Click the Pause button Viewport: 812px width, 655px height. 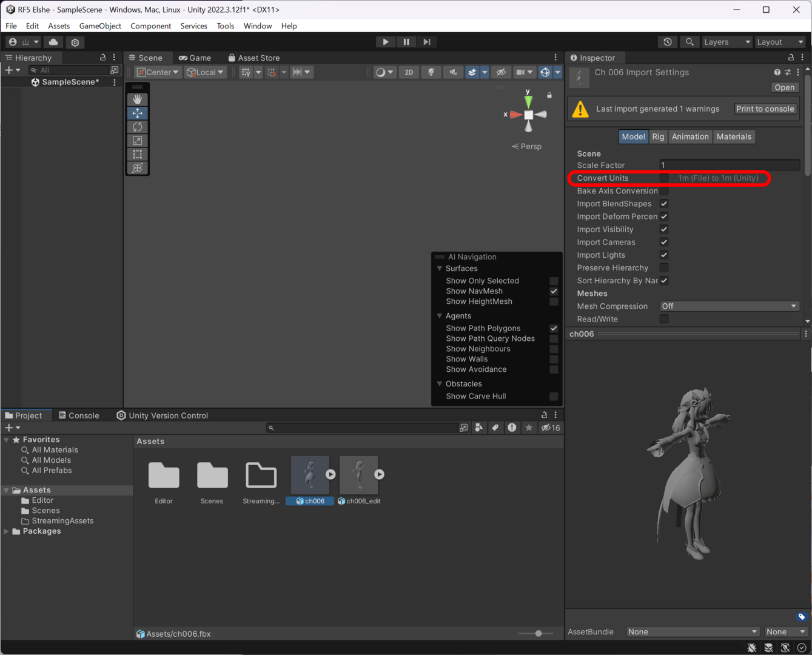click(406, 42)
